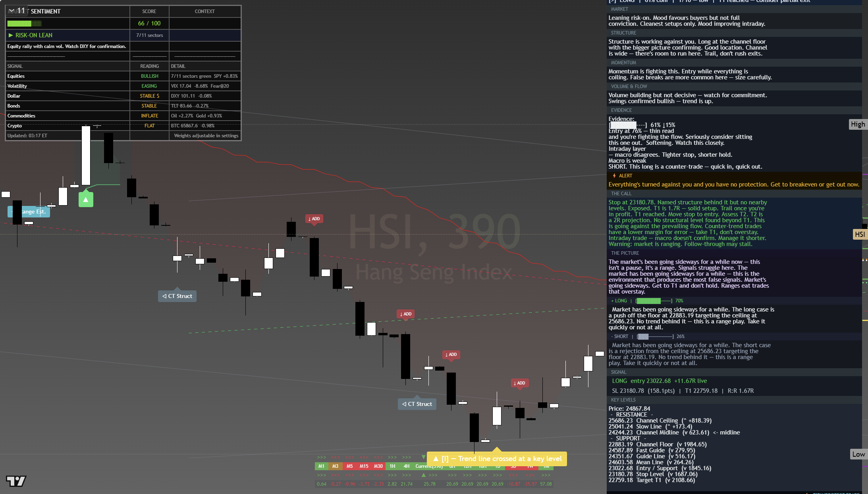Click the 'BULLISH' reading cell
The image size is (868, 494).
[149, 76]
